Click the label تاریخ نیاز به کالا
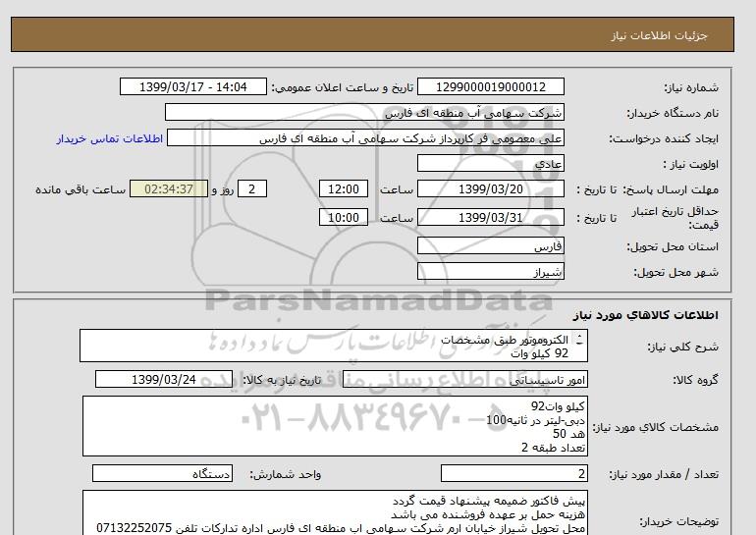 282,380
